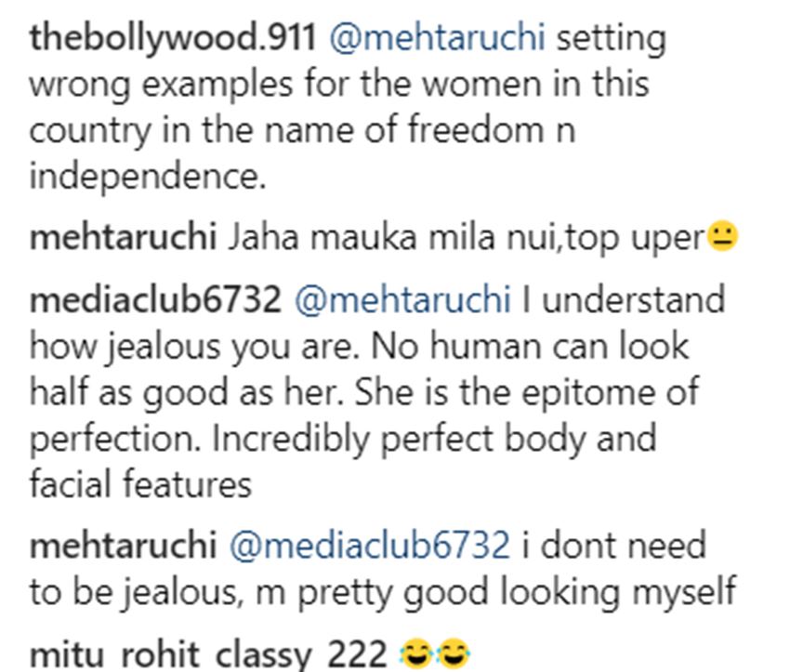This screenshot has height=672, width=790.
Task: Click @mehtaruchi mention in mediaclub6732's comment
Action: click(x=402, y=300)
